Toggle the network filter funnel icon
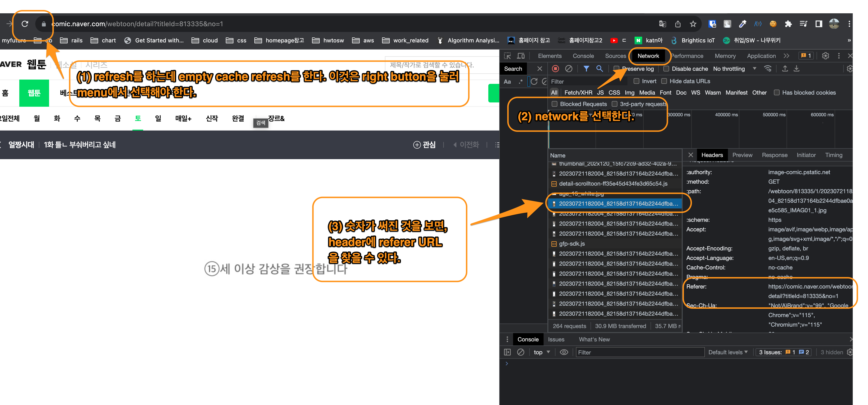This screenshot has height=405, width=868. click(586, 69)
